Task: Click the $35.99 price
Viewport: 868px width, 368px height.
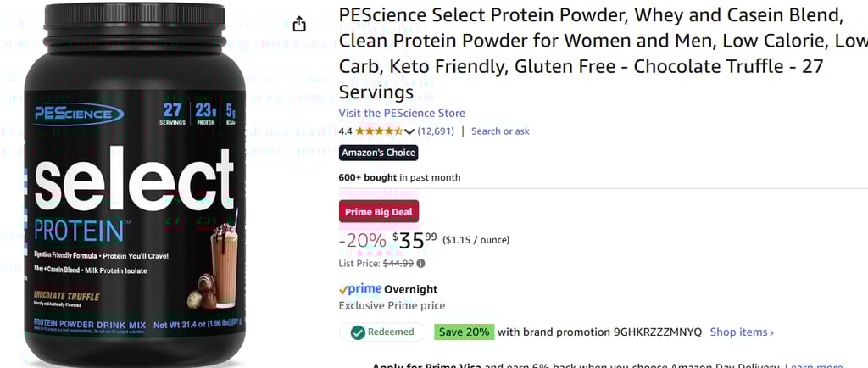Action: 415,241
